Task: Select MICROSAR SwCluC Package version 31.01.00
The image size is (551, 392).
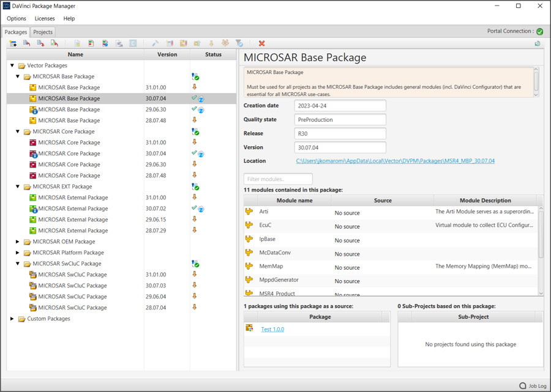Action: (x=121, y=275)
